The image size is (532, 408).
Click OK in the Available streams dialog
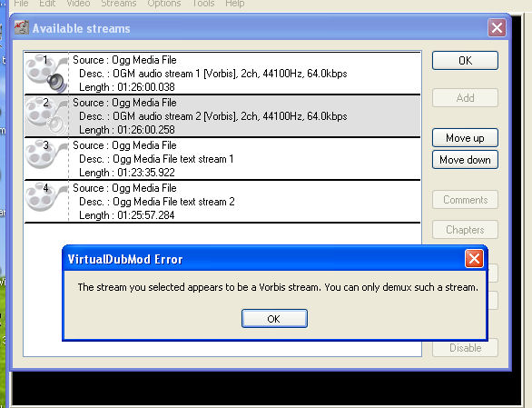(x=465, y=61)
